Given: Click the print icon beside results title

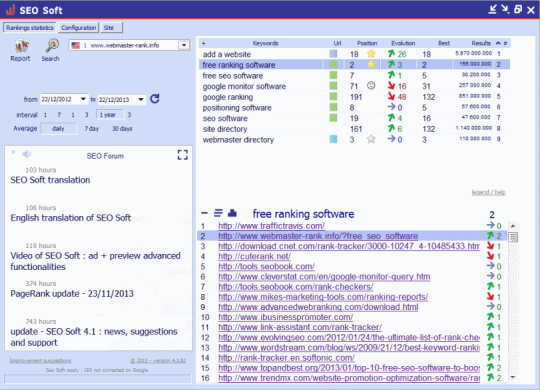Looking at the screenshot, I should (232, 213).
